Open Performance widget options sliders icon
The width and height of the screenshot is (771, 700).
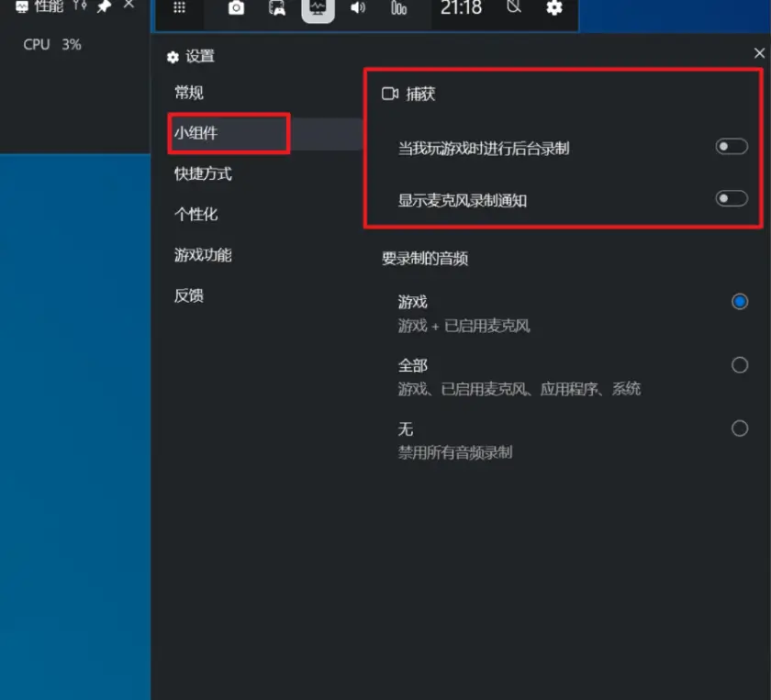(80, 6)
